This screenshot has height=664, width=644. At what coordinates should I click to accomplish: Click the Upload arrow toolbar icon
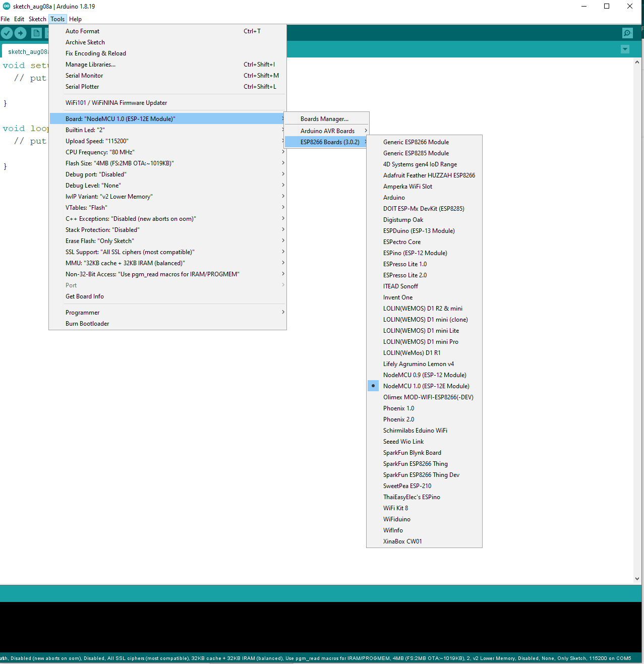(21, 33)
